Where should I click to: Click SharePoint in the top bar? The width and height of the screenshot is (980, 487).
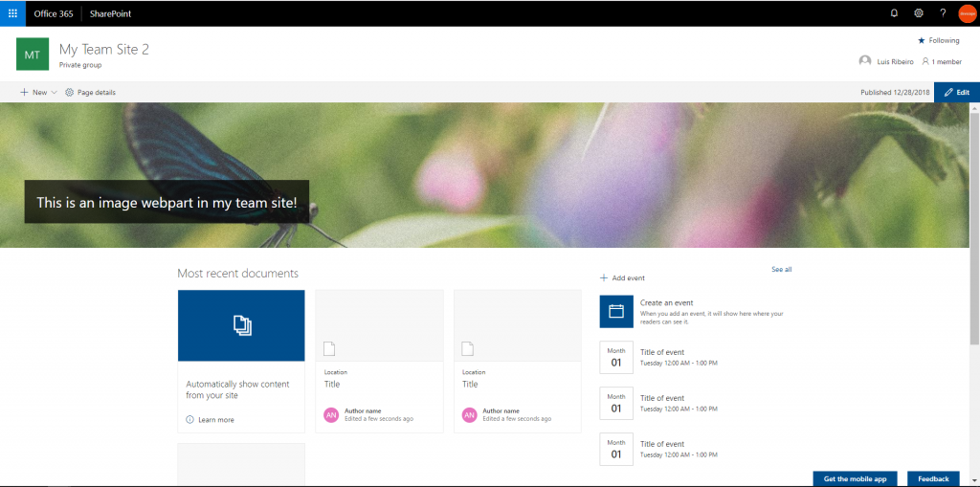pyautogui.click(x=111, y=13)
